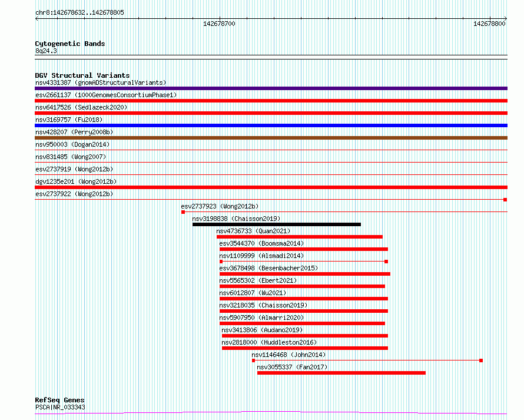The image size is (524, 420).
Task: Click the esv2737922 Wong2012b label
Action: (x=74, y=194)
